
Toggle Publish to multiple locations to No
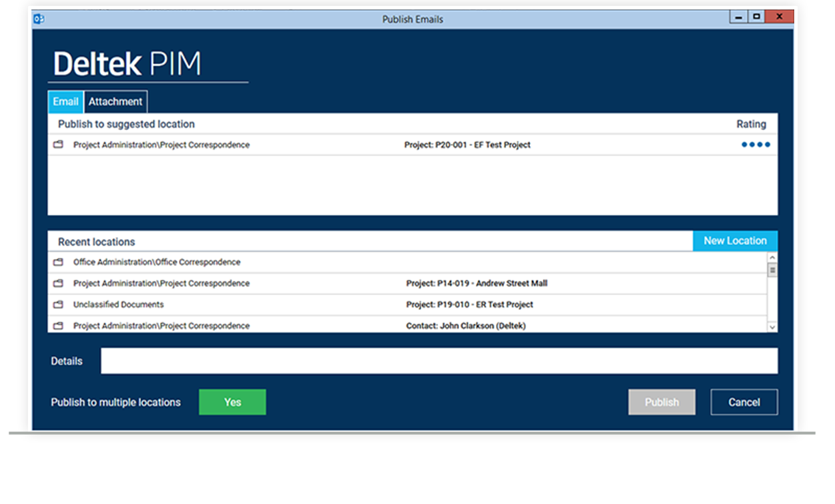click(232, 402)
